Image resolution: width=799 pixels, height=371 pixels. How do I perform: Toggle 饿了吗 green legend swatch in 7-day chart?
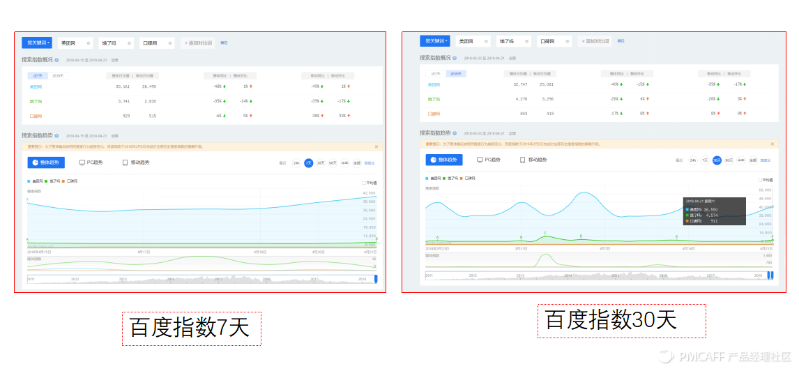click(x=46, y=181)
